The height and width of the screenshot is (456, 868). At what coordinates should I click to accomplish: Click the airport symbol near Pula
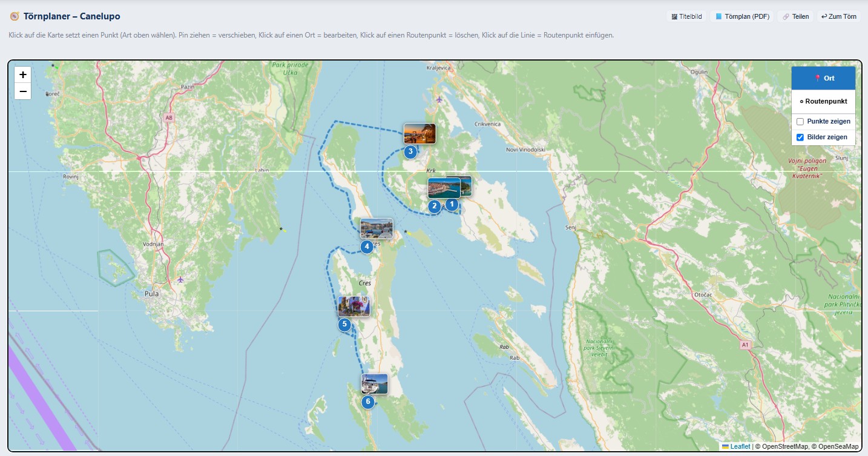pos(180,279)
